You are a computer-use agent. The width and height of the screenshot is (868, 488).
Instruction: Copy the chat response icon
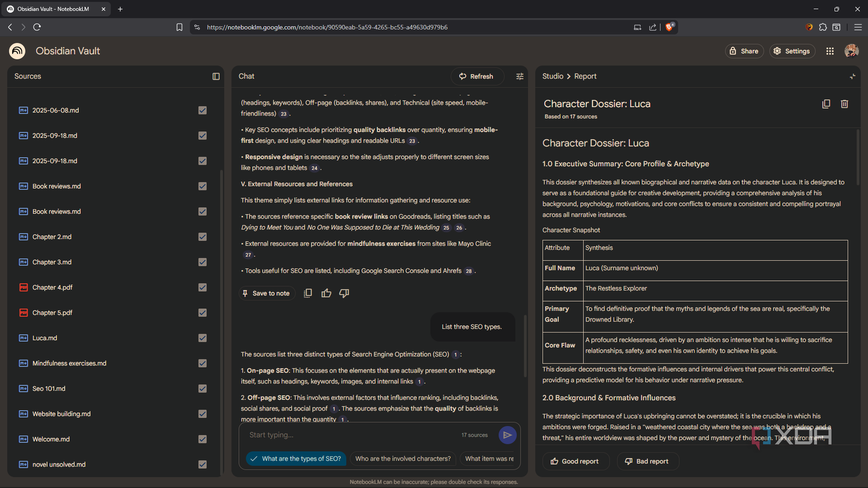point(308,293)
